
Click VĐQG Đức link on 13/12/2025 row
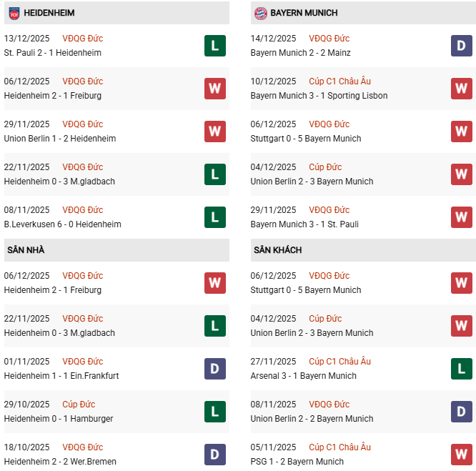[x=83, y=39]
